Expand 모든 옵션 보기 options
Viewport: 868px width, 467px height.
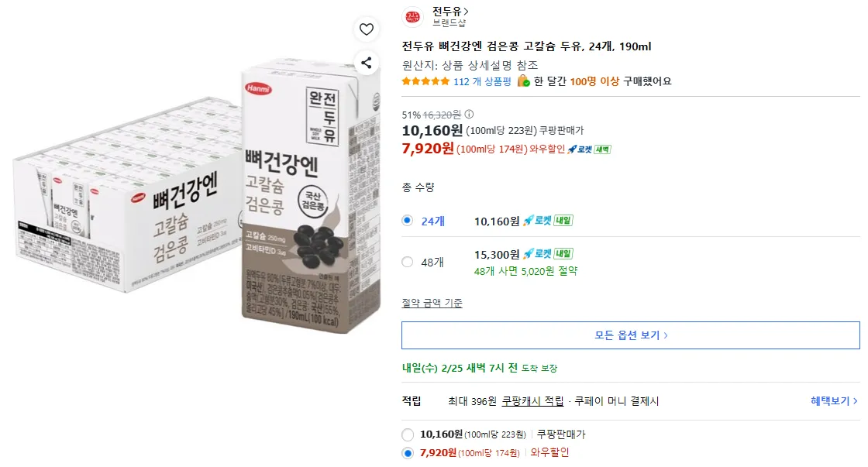(630, 335)
